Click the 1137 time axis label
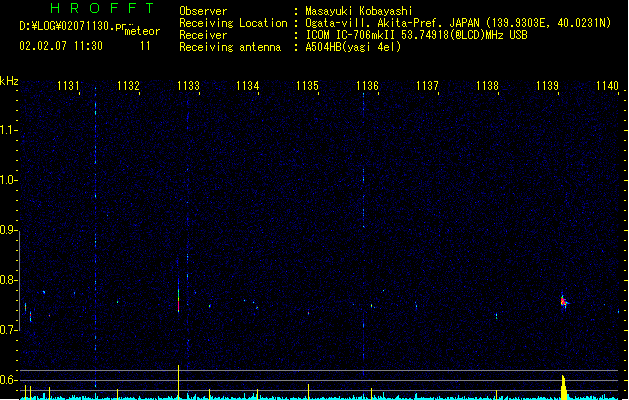The image size is (629, 400). (427, 86)
